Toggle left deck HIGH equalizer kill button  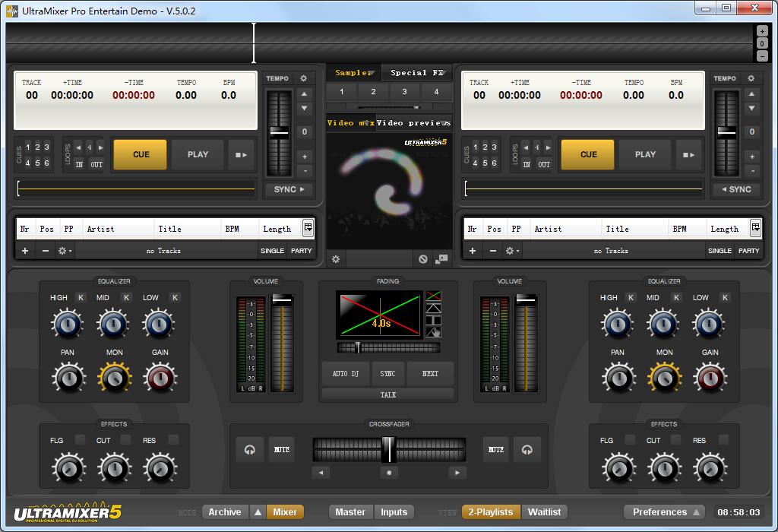pos(81,298)
